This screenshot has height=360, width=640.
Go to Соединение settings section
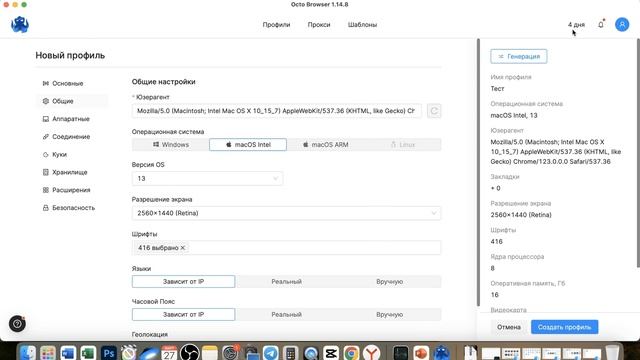tap(72, 137)
